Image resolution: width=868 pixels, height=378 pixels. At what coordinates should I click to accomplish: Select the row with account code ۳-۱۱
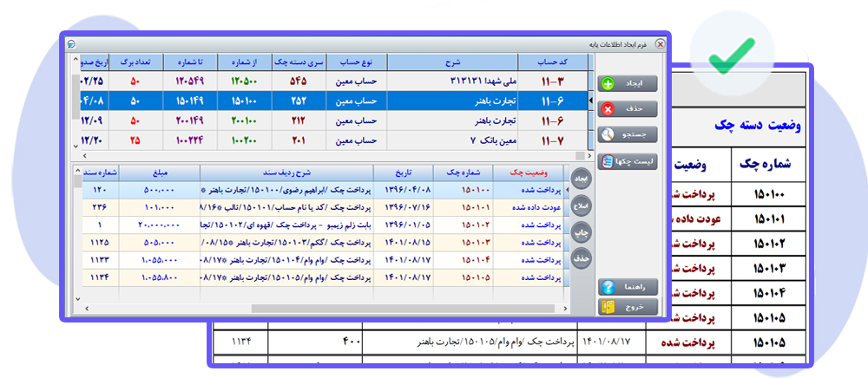pyautogui.click(x=333, y=81)
